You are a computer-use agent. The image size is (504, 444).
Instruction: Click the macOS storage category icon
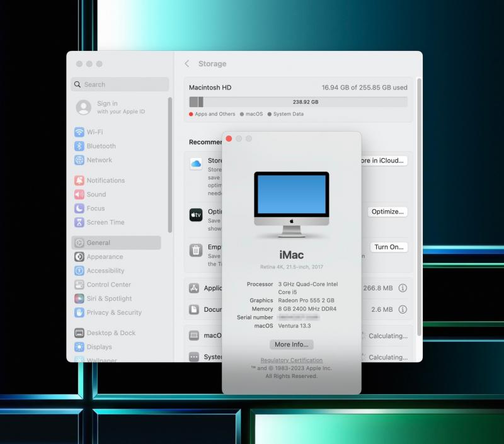click(194, 336)
